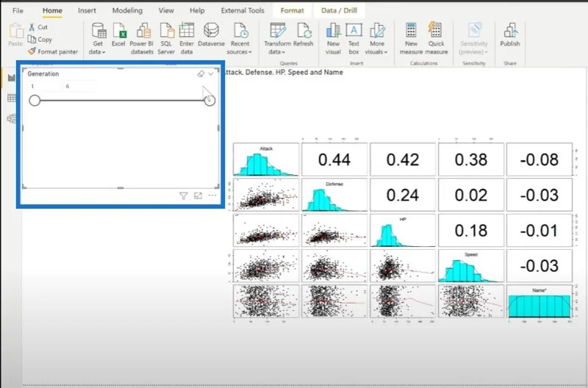The image size is (588, 388).
Task: Open the Insert ribbon tab
Action: [x=87, y=10]
